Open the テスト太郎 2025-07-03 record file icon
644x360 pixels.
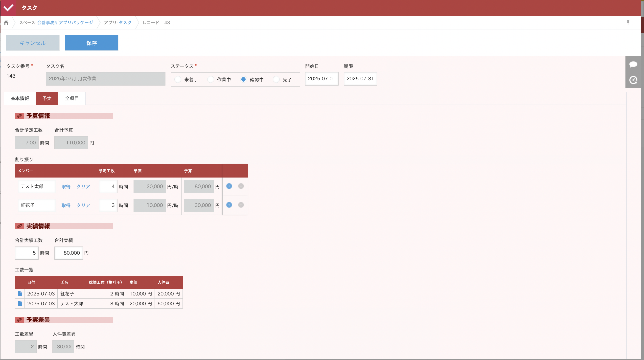pyautogui.click(x=20, y=303)
